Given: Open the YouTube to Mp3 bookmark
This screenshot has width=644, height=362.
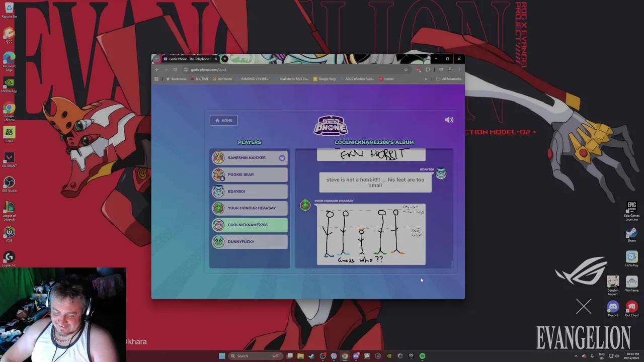Looking at the screenshot, I should (291, 79).
